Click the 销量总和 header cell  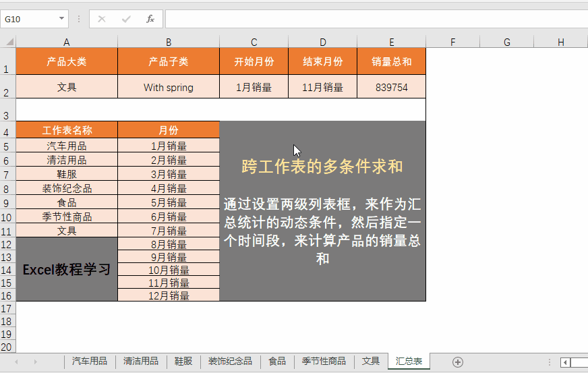(x=392, y=61)
